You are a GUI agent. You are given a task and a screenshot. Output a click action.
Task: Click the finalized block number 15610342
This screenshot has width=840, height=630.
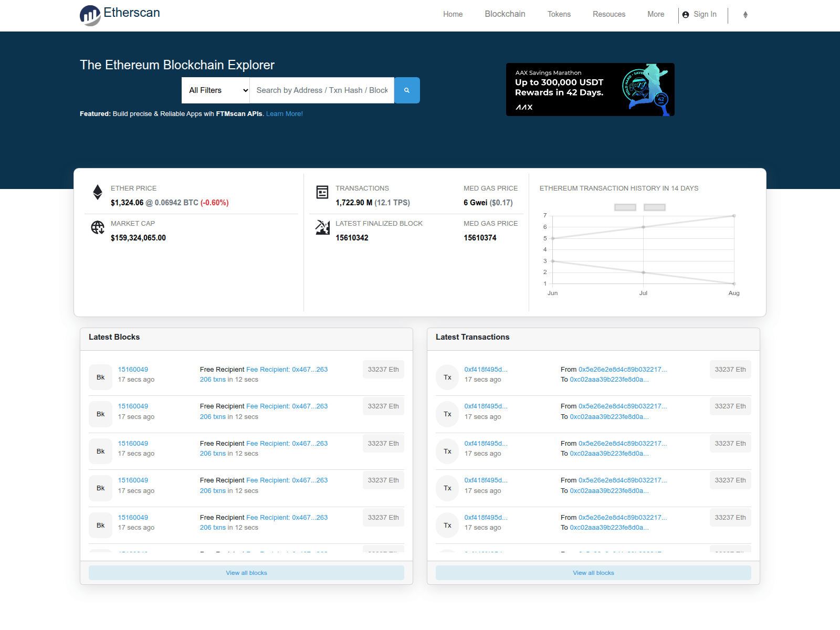point(352,238)
